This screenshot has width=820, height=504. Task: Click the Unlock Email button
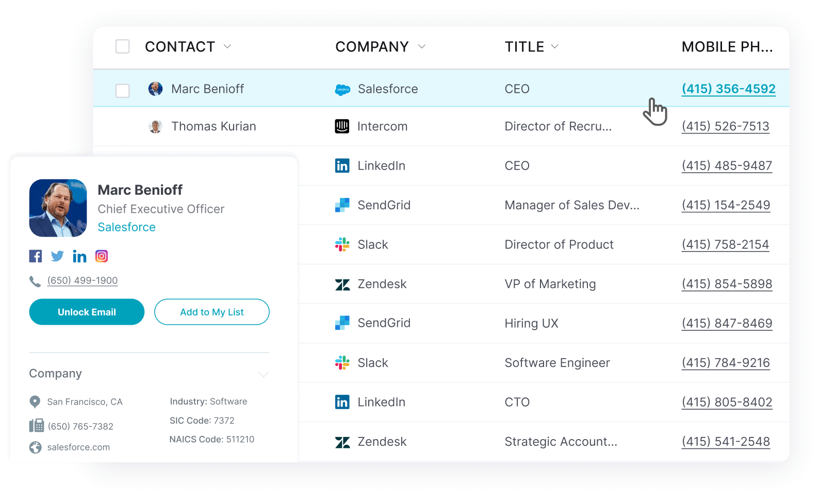tap(87, 312)
